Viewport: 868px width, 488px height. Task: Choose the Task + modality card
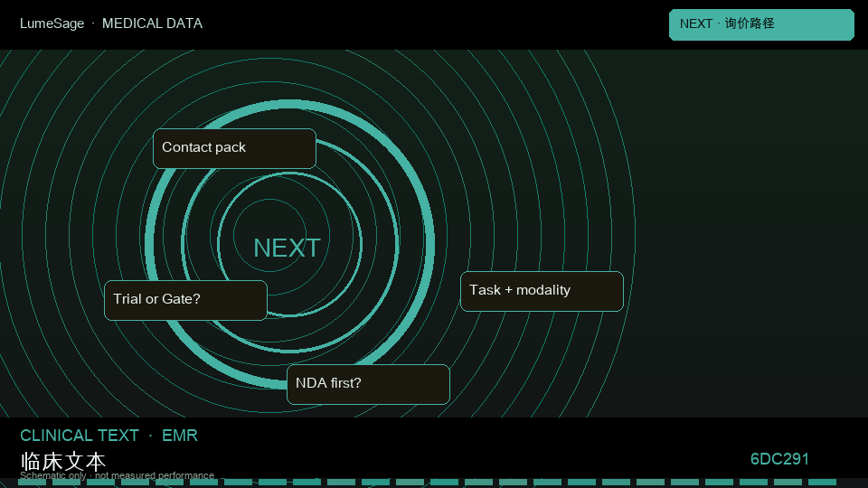coord(542,291)
